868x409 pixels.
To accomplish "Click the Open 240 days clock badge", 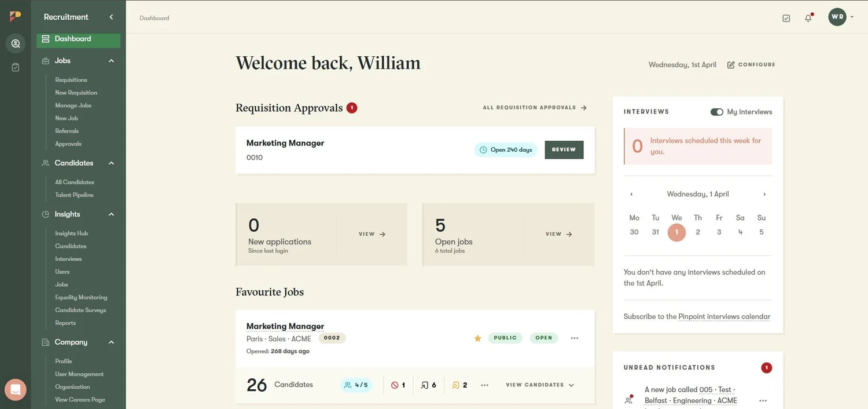I will pos(506,150).
